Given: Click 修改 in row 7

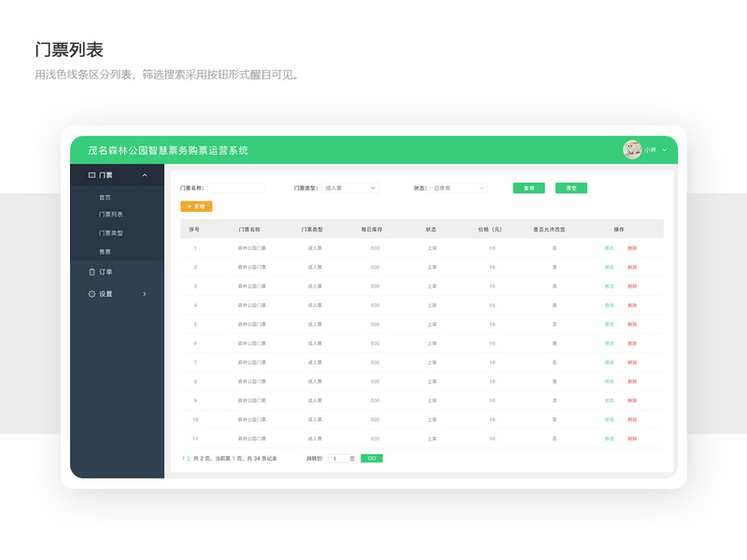Looking at the screenshot, I should (x=610, y=362).
